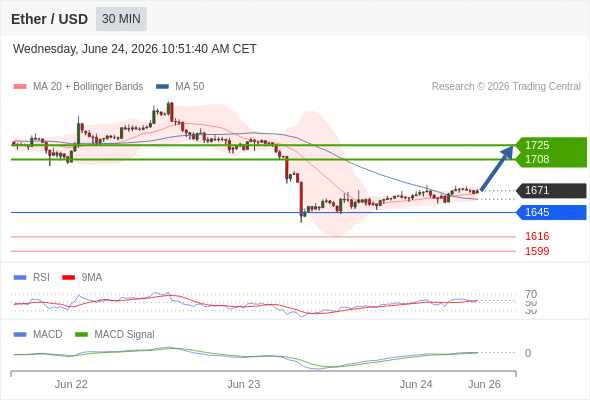The height and width of the screenshot is (400, 590).
Task: Select the 1599 support level label
Action: click(537, 251)
